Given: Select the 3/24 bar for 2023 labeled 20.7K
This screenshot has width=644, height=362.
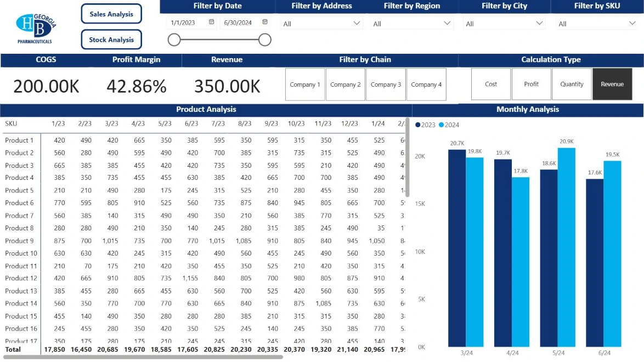Looking at the screenshot, I should [x=457, y=248].
